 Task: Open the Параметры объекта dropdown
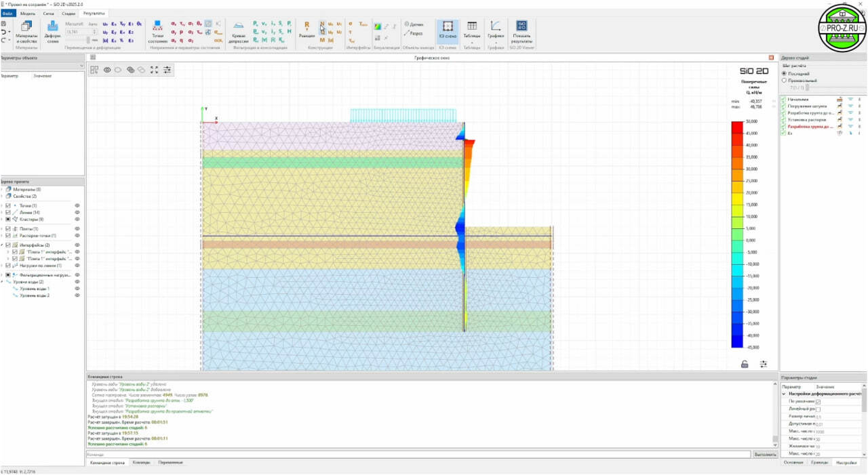point(81,66)
